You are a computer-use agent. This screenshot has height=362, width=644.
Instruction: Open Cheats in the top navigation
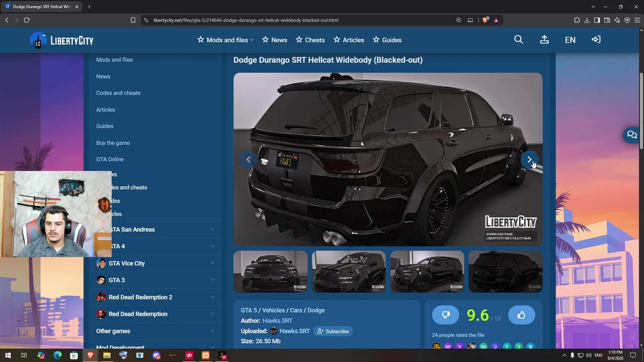click(310, 40)
